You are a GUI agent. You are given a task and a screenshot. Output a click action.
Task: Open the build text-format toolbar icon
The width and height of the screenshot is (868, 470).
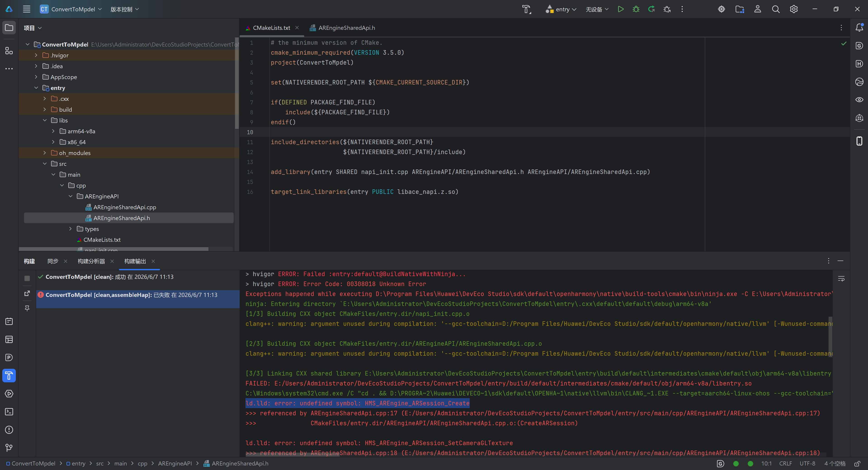click(526, 9)
